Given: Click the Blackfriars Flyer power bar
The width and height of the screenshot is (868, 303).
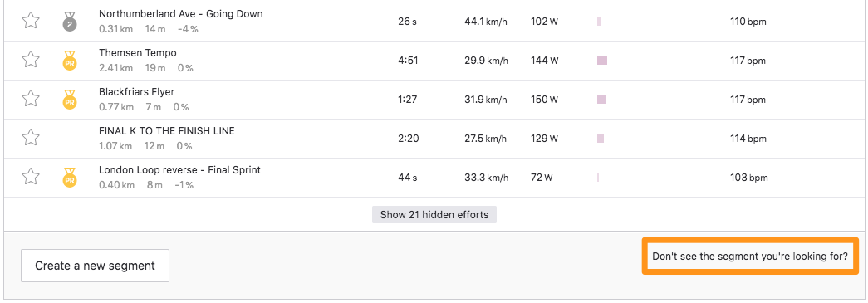Looking at the screenshot, I should point(601,100).
